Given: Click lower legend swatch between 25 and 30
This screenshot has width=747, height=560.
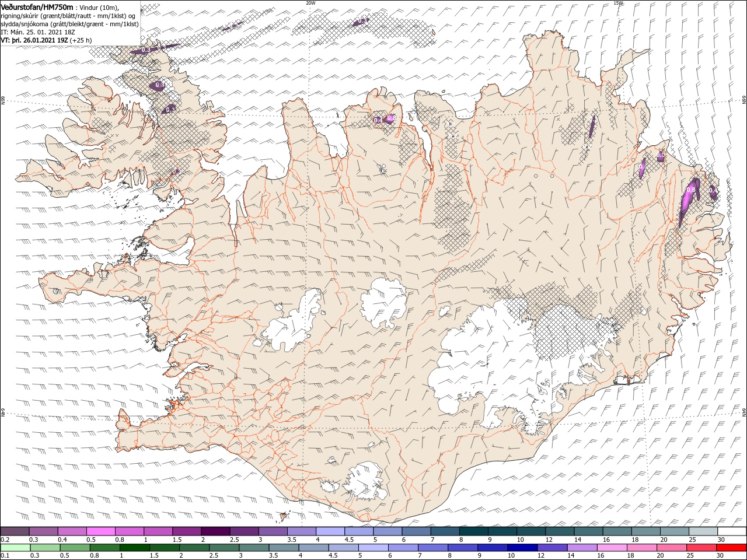Looking at the screenshot, I should [x=701, y=548].
